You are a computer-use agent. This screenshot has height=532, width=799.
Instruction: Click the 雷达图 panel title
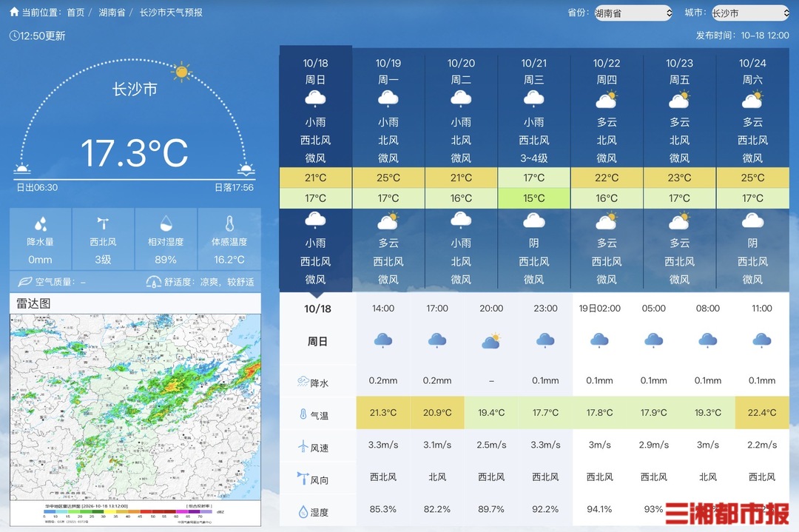pos(33,303)
